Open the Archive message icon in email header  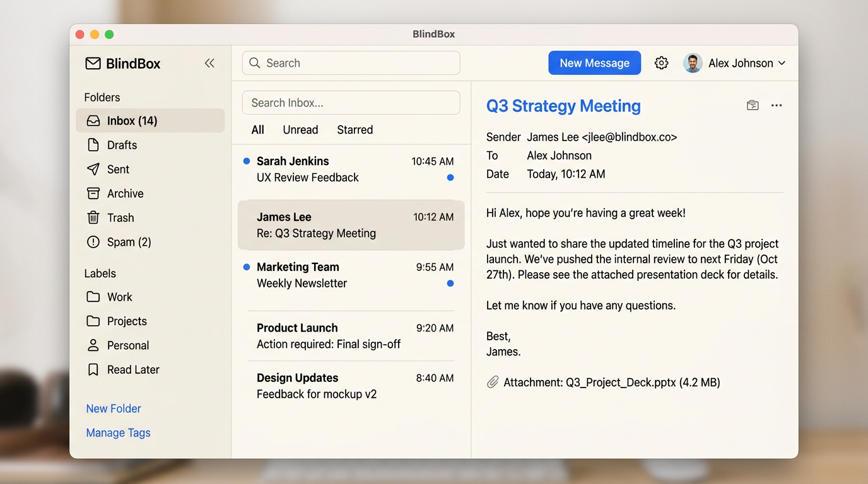753,105
